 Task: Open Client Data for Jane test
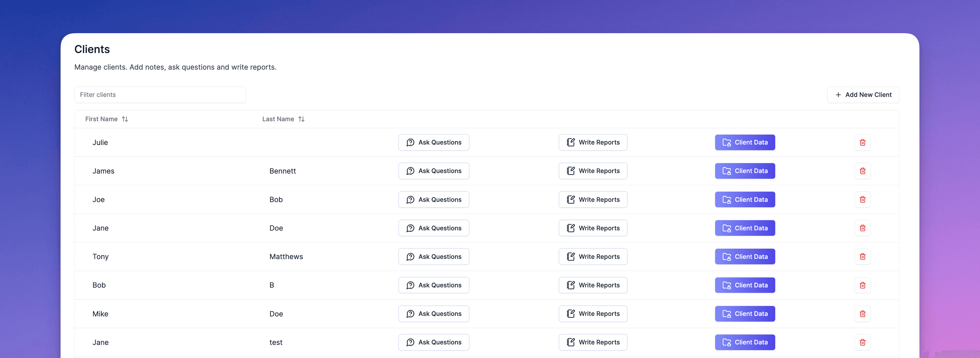744,342
